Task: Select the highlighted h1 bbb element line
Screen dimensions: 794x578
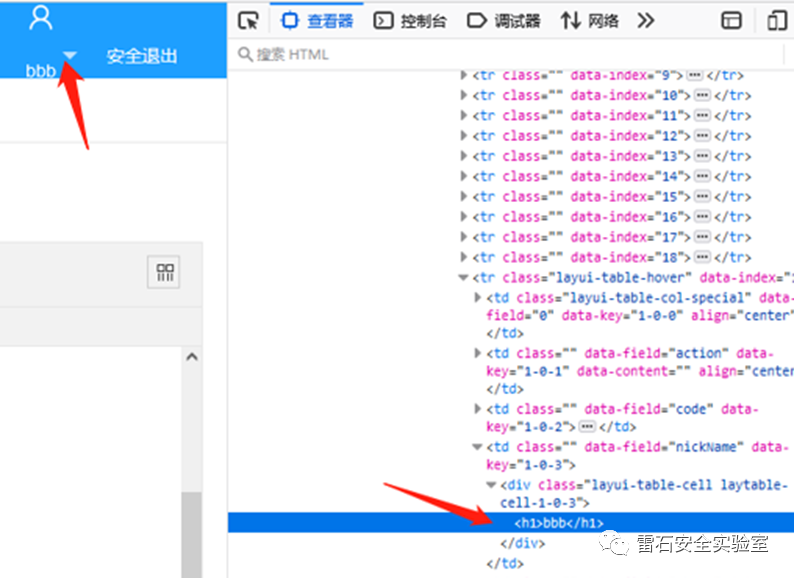Action: 558,522
